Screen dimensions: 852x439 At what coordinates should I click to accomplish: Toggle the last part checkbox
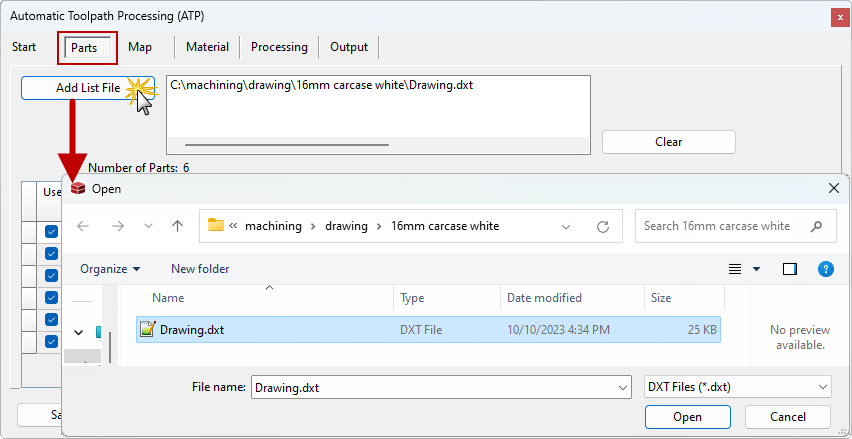click(51, 342)
